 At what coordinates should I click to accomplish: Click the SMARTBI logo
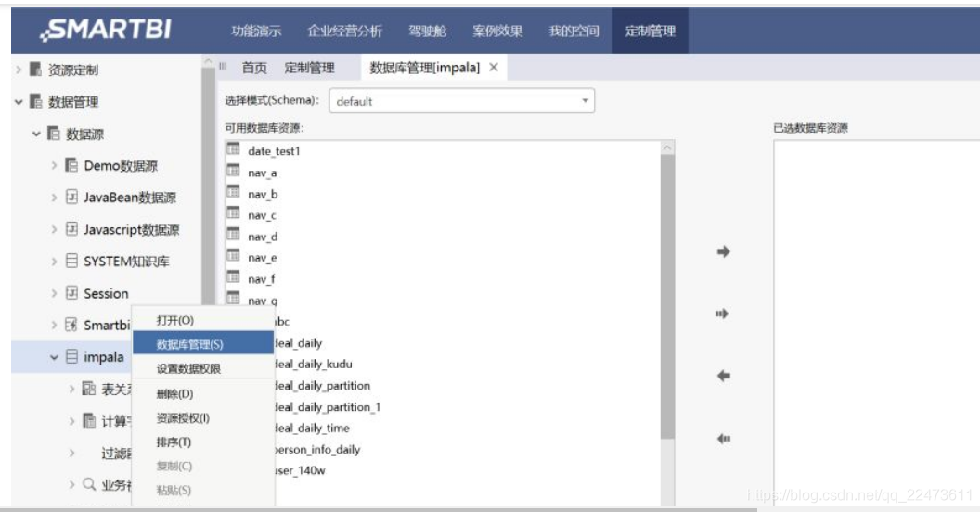click(105, 30)
